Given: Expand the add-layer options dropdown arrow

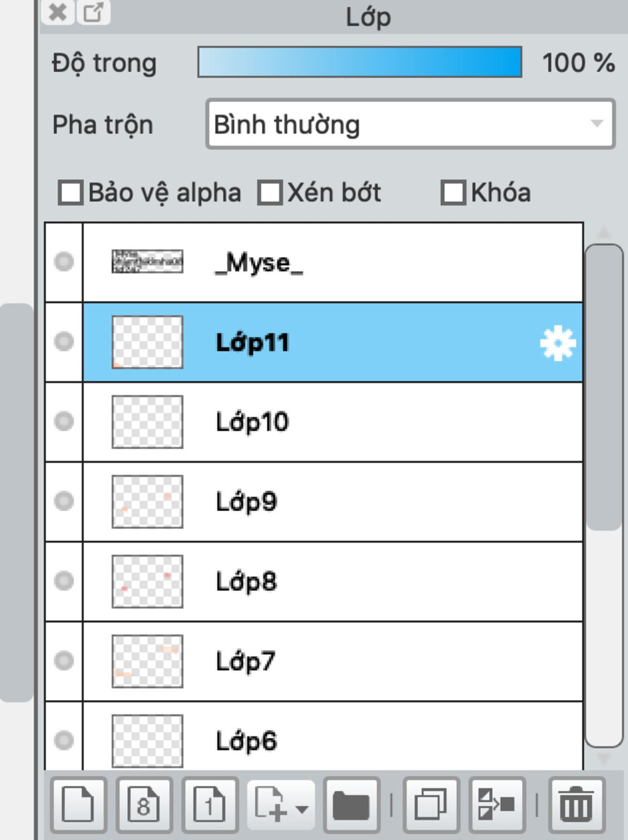Looking at the screenshot, I should point(302,809).
